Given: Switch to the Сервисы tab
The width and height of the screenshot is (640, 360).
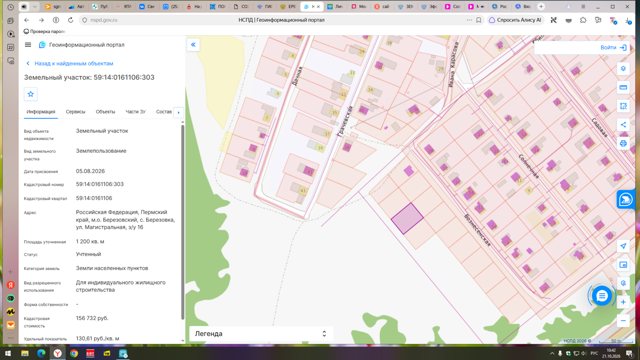Looking at the screenshot, I should coord(76,111).
